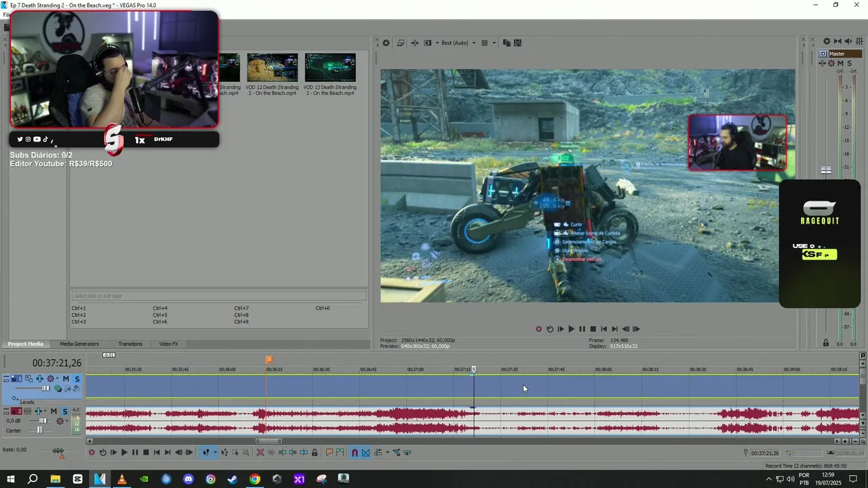
Task: Solo audio track 2
Action: (x=65, y=411)
